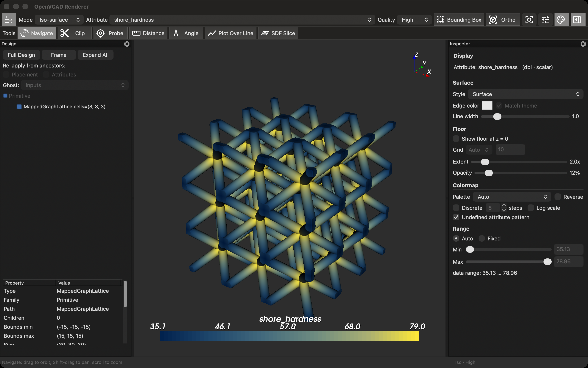Uncheck Undefined attribute pattern

click(456, 217)
